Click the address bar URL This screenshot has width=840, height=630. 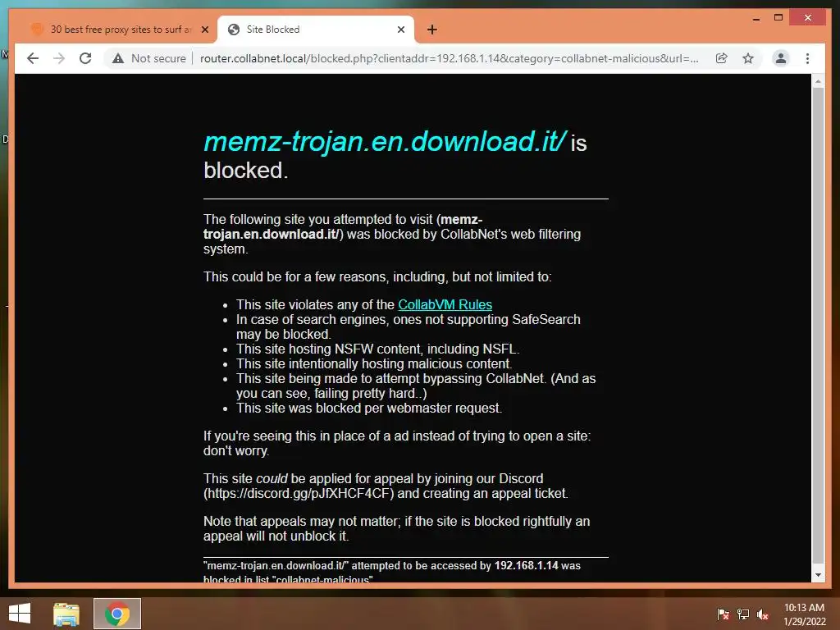pos(449,58)
